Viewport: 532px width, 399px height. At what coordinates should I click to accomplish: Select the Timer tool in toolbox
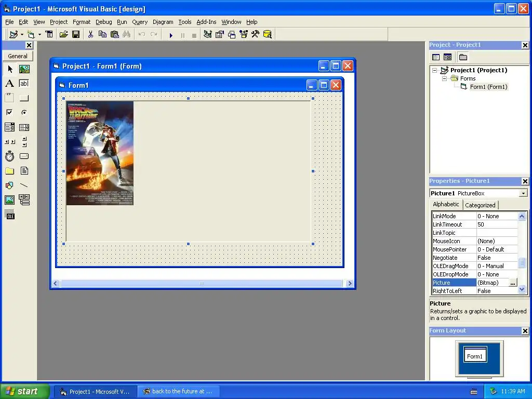tap(10, 156)
